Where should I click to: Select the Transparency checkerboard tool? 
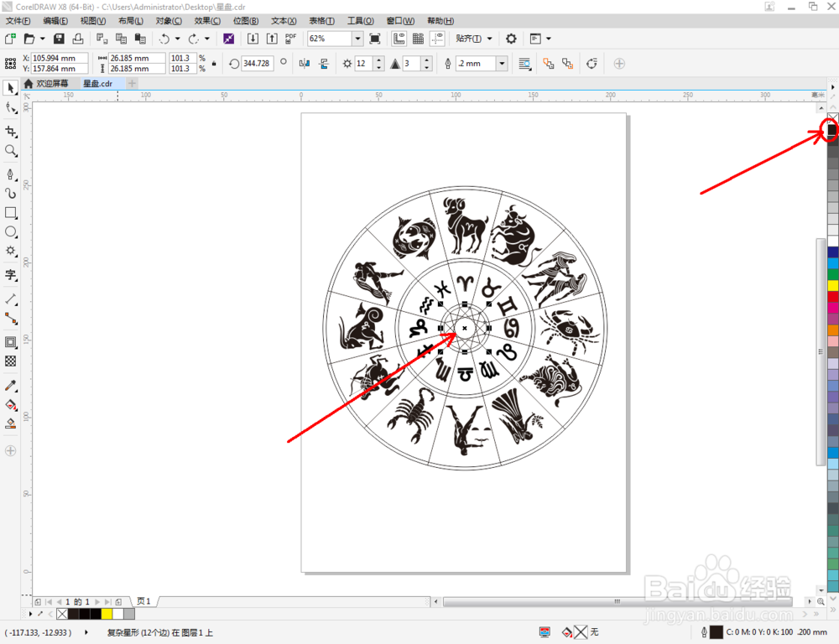coord(10,361)
